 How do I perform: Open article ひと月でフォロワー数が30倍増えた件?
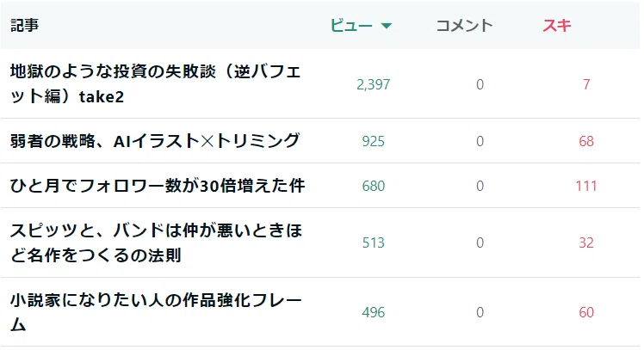coord(158,186)
